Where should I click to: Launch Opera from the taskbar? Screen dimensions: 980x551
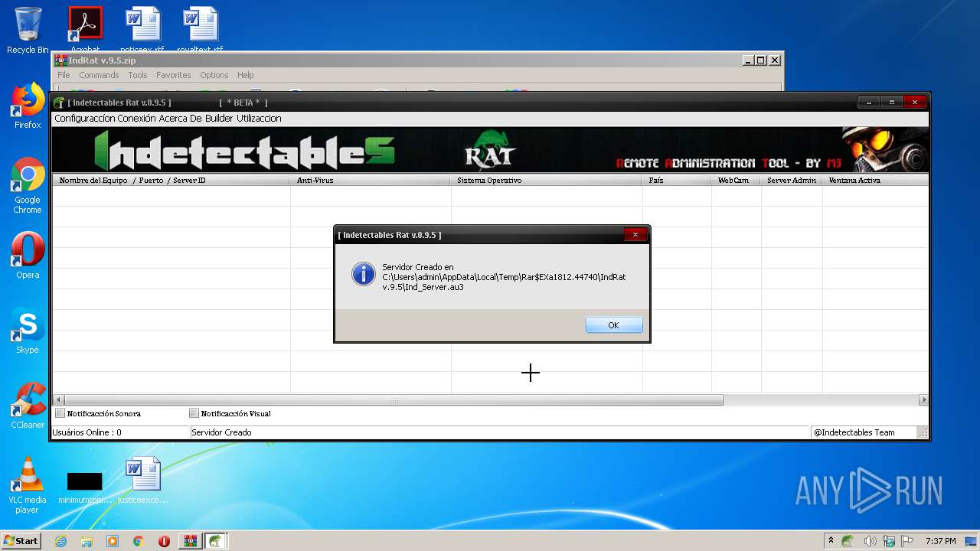(164, 541)
